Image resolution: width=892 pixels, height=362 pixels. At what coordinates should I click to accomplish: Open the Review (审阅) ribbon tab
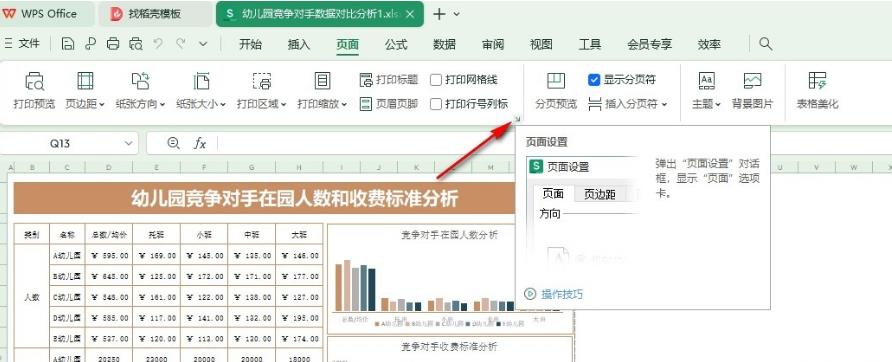coord(493,44)
